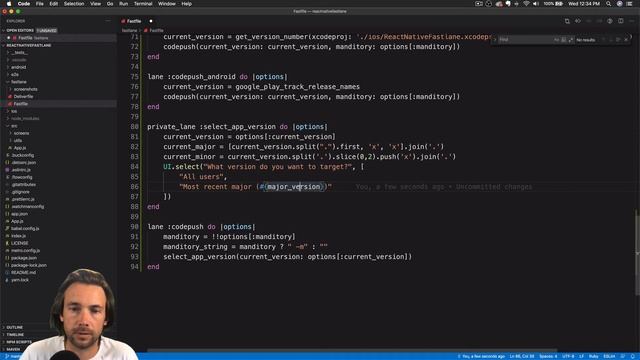
Task: Expand the android folder
Action: tap(18, 67)
